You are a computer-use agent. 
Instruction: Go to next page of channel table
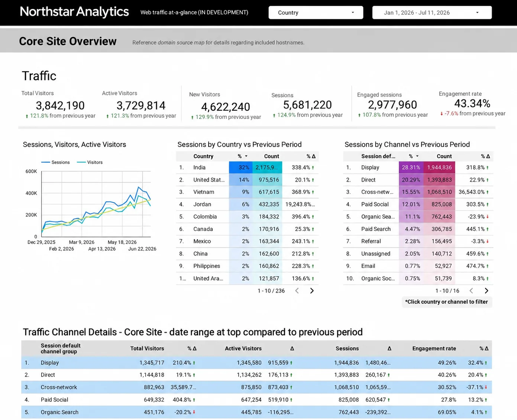486,291
